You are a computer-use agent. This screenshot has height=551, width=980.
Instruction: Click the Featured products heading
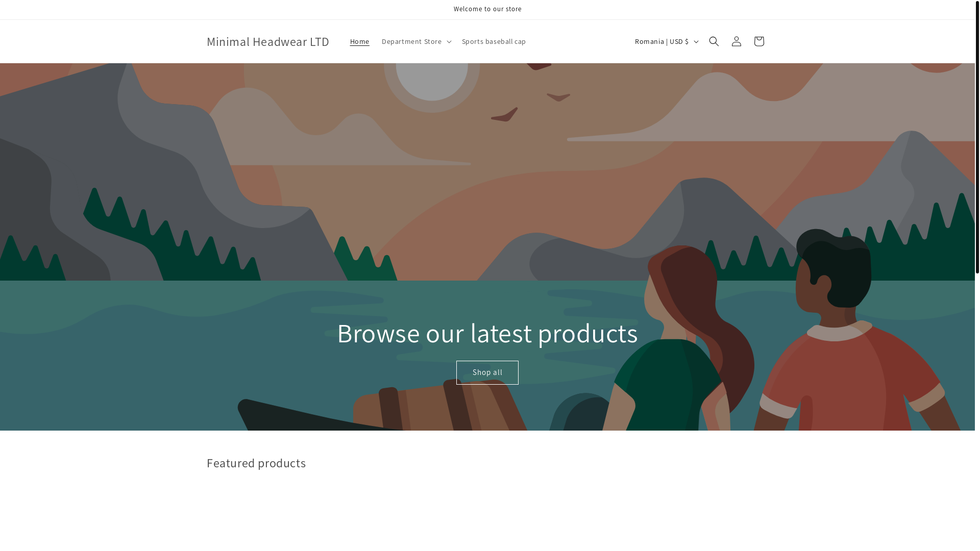pos(256,463)
